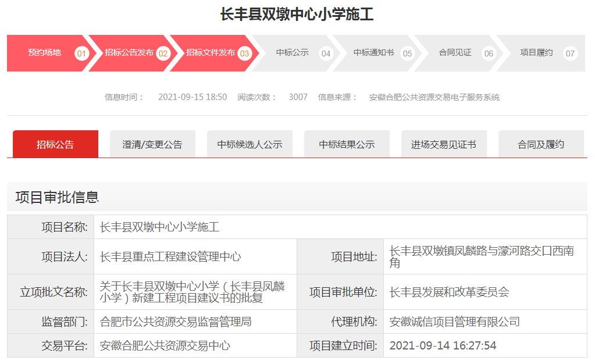Viewport: 595px width, 364px height.
Task: Click the active 招标公告 tab
Action: point(55,144)
